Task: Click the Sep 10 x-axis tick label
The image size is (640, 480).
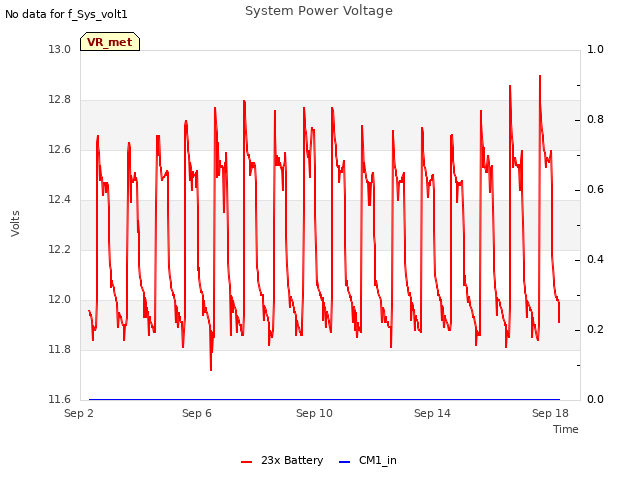Action: click(314, 413)
